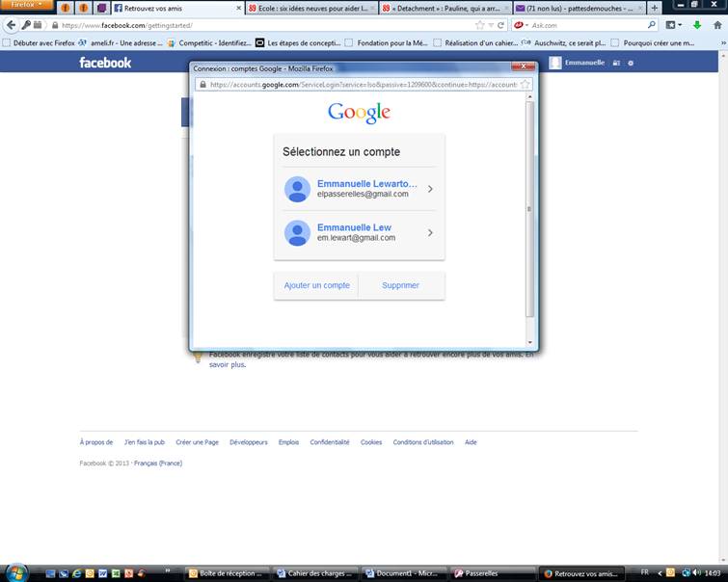Go to the Firefox home page icon
This screenshot has width=728, height=582.
point(717,25)
